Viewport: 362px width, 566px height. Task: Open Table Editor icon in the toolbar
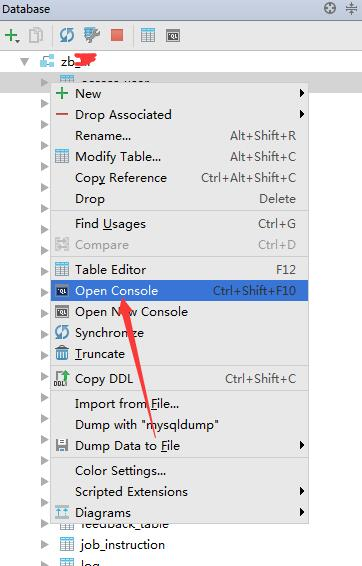(148, 35)
